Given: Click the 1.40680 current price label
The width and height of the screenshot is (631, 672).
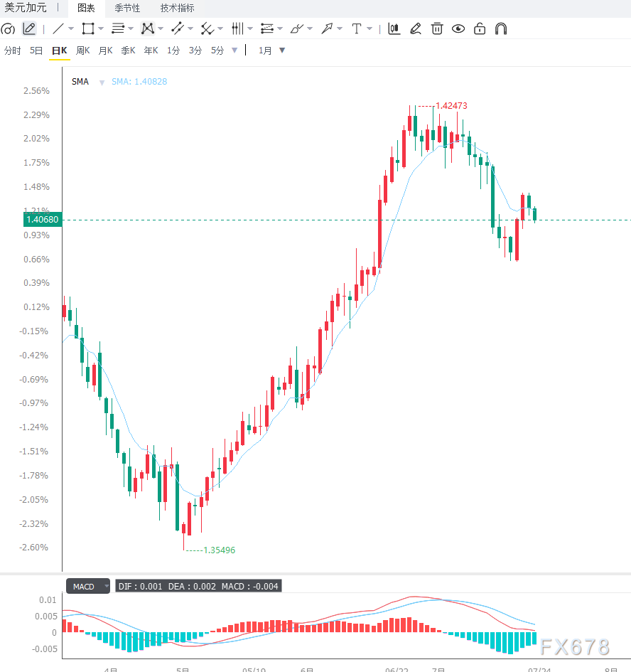Looking at the screenshot, I should tap(43, 220).
